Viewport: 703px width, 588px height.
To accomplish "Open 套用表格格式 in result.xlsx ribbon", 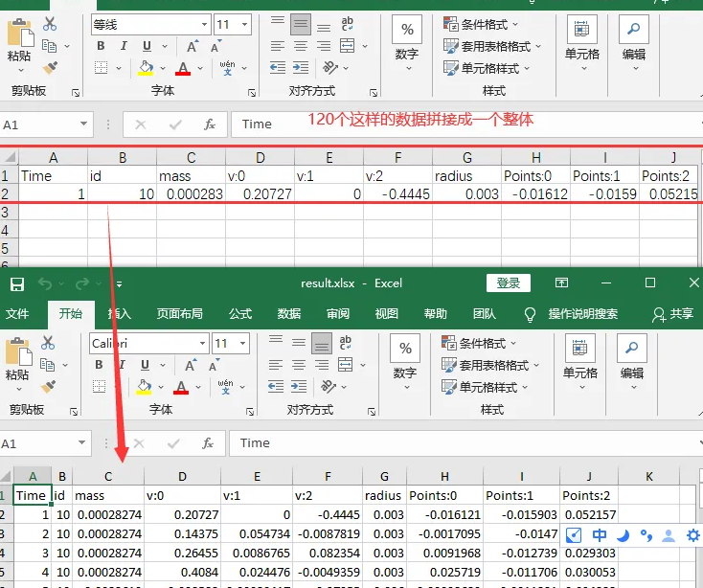I will pyautogui.click(x=491, y=365).
